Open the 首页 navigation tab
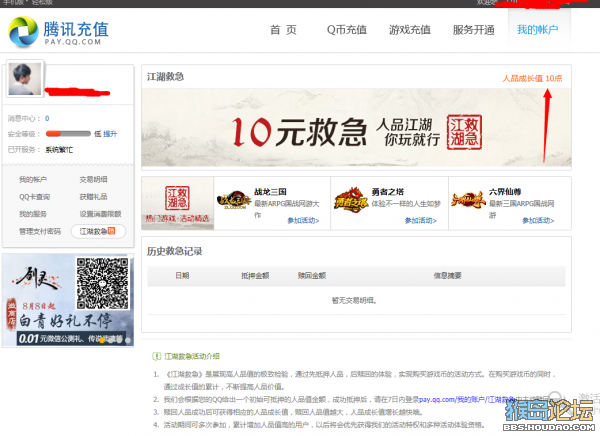Viewport: 600px width, 436px height. 283,30
